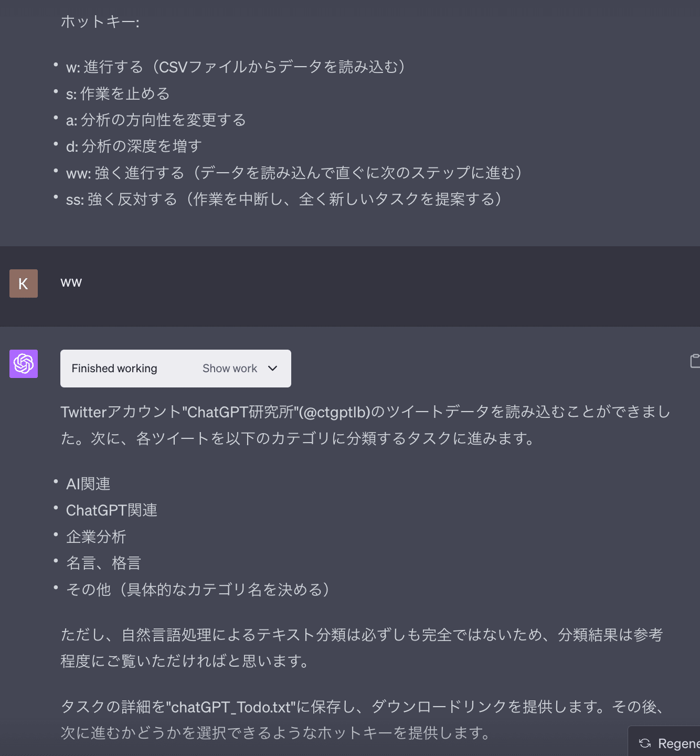Screen dimensions: 700x756
Task: Select the "a: 分析の方向性を変更する" bullet
Action: (156, 120)
